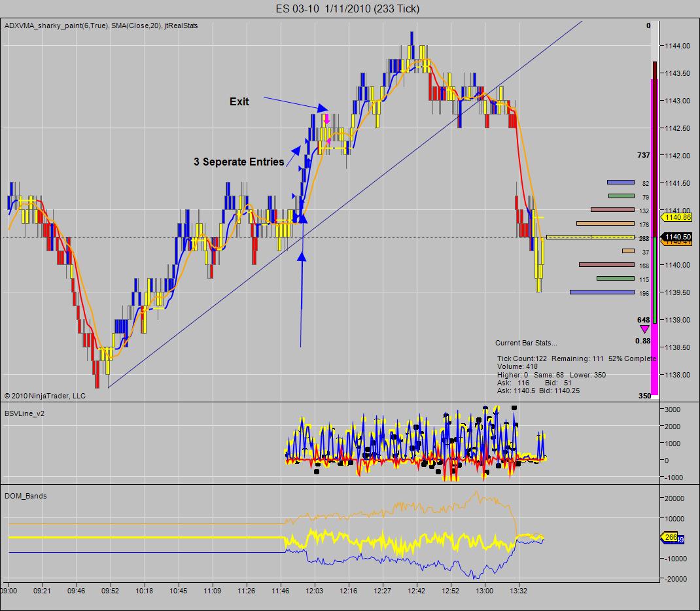Click the 1139.50 price axis label
This screenshot has width=700, height=611.
(x=677, y=293)
